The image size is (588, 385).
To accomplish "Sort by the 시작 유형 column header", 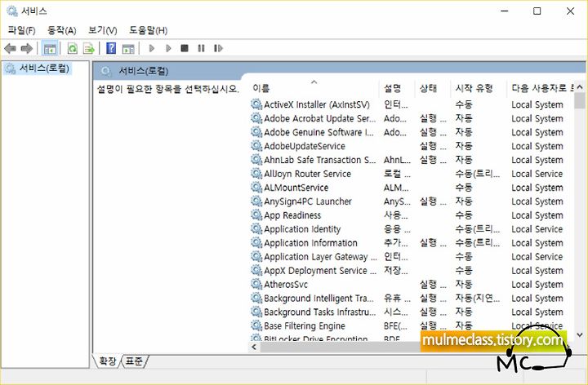I will point(478,88).
